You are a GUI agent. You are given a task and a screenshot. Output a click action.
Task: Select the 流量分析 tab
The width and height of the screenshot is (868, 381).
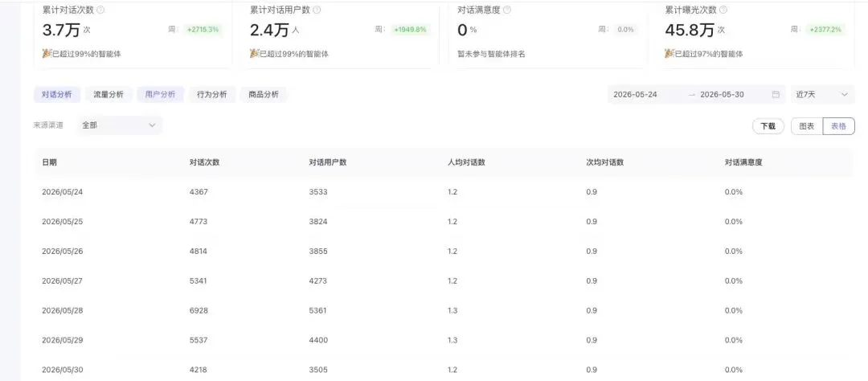[x=108, y=95]
